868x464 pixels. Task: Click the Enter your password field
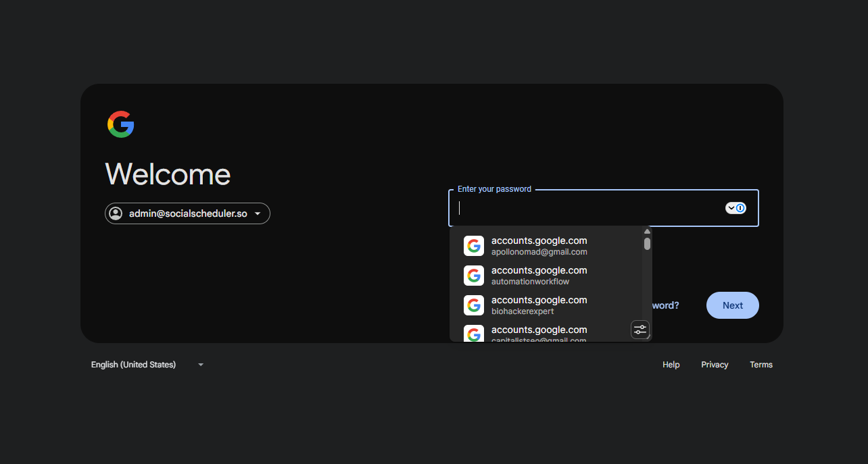coord(604,208)
